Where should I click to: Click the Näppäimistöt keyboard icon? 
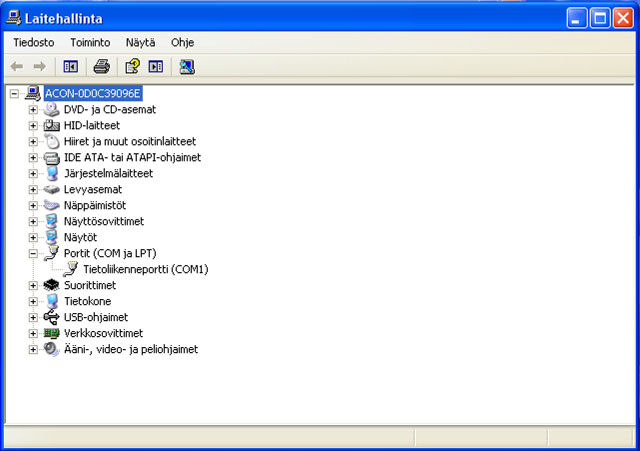point(51,205)
